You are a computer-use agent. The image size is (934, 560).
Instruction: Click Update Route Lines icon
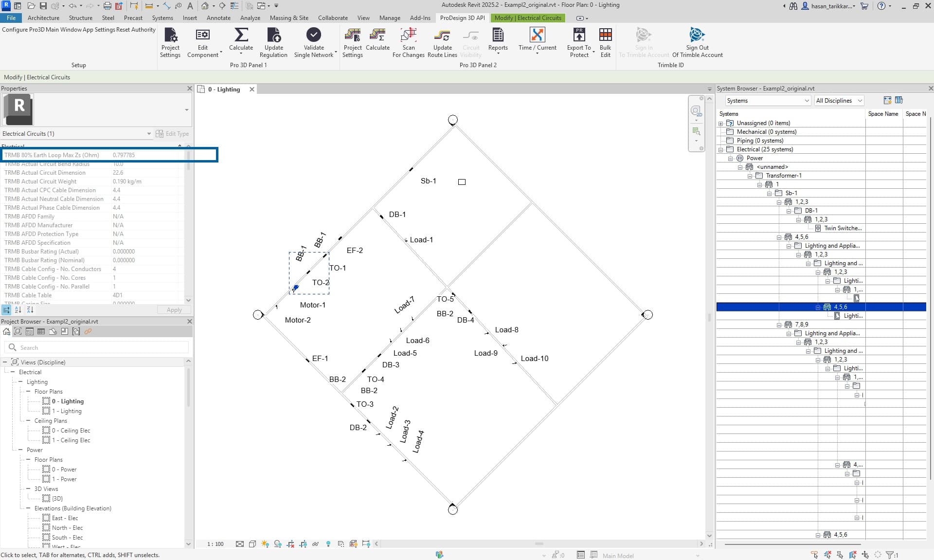tap(442, 35)
